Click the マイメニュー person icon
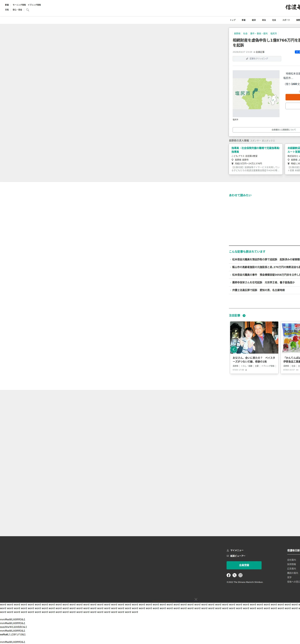Viewport: 300px width, 644px height. [x=228, y=550]
